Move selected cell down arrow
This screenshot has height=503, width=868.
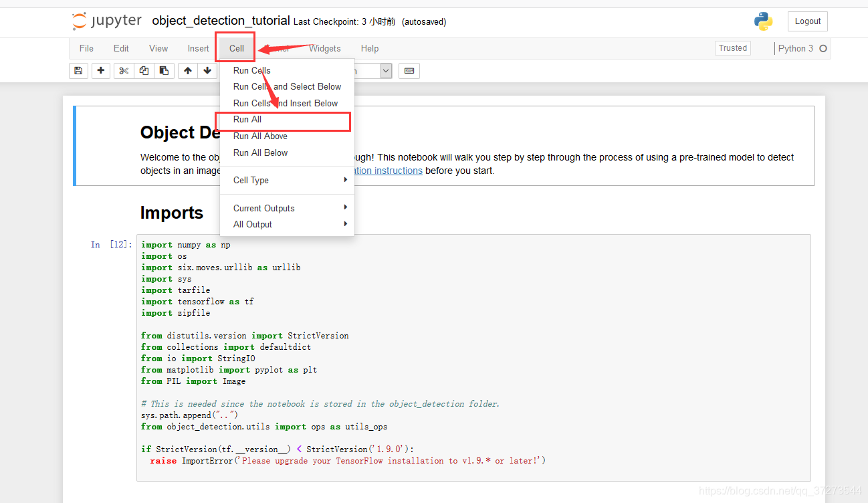(x=207, y=71)
